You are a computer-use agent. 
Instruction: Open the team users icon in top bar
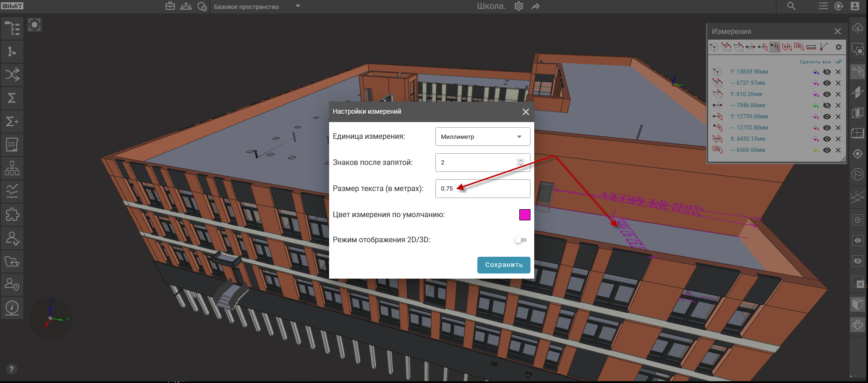pos(186,7)
